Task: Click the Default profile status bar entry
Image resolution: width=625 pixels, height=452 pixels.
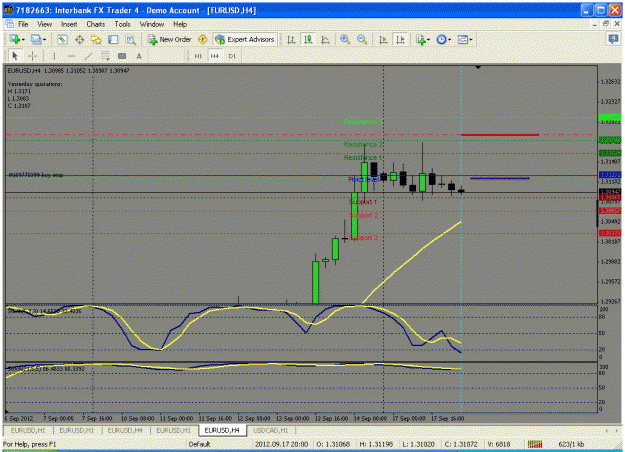Action: [199, 444]
